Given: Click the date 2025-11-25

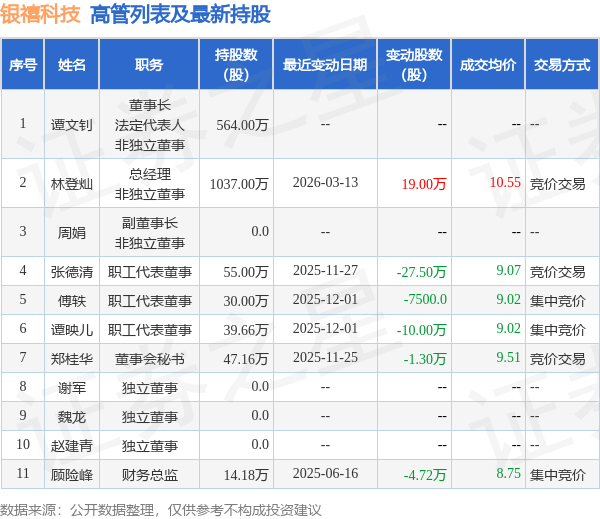Looking at the screenshot, I should click(325, 357).
